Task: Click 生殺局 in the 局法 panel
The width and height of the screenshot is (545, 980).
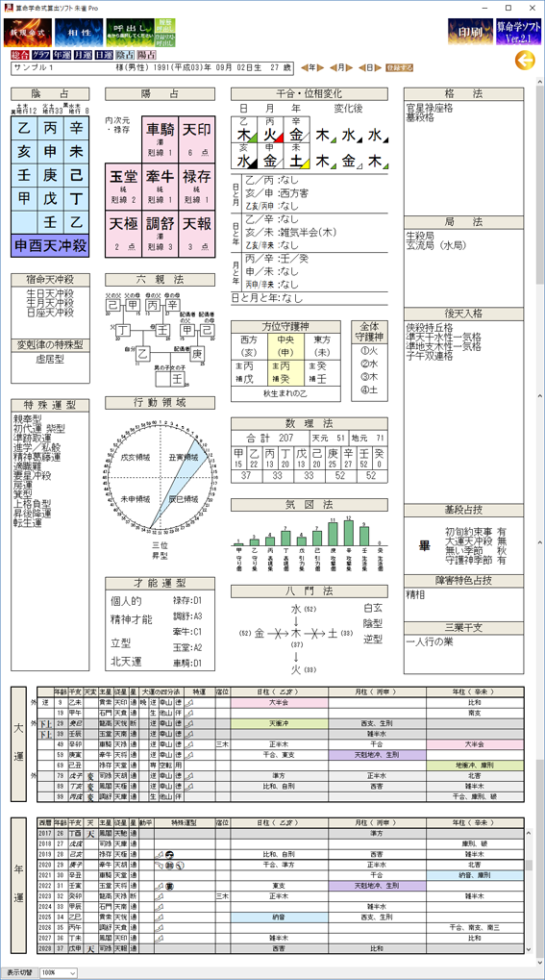Action: point(420,237)
